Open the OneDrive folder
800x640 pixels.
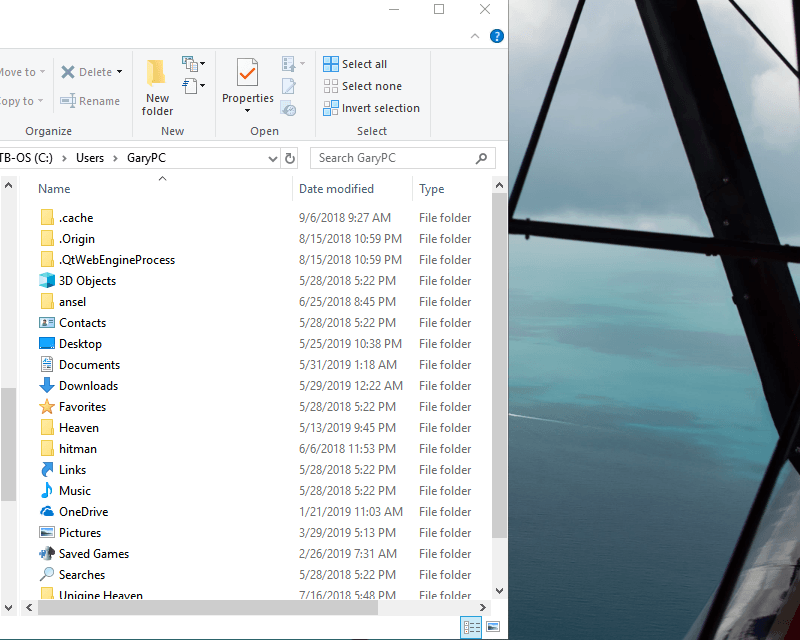pos(83,511)
